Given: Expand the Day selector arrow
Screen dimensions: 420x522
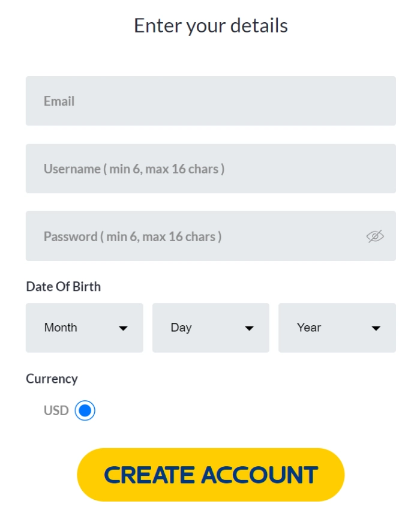Looking at the screenshot, I should point(250,328).
